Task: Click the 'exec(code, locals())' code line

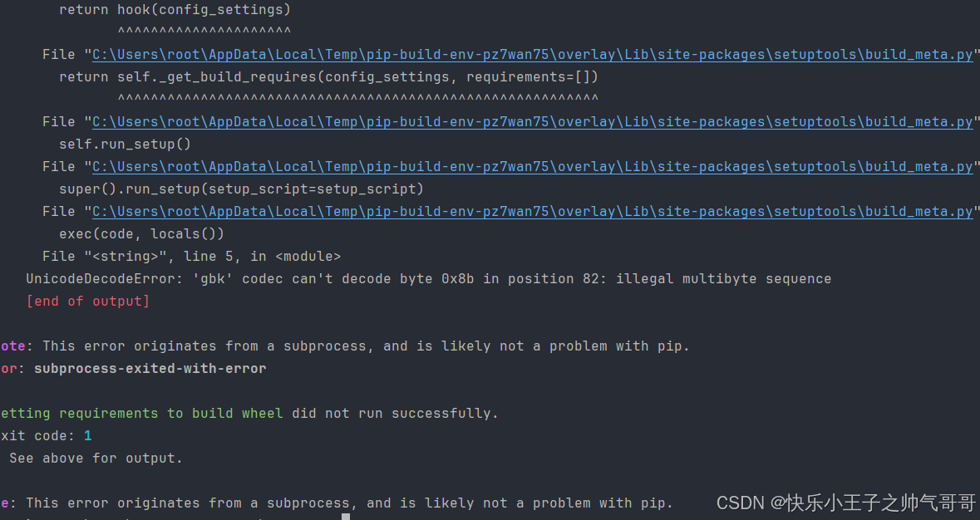Action: [141, 234]
